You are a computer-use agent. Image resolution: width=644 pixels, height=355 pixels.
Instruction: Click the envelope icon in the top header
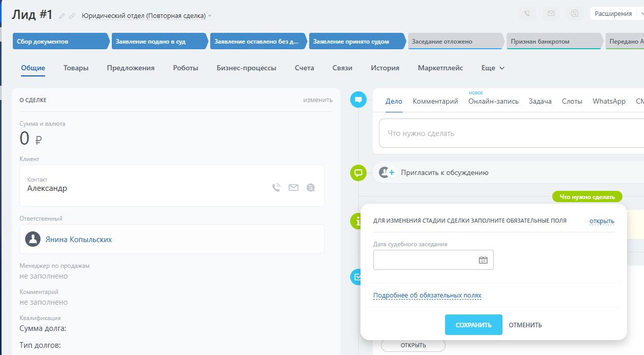[x=551, y=14]
